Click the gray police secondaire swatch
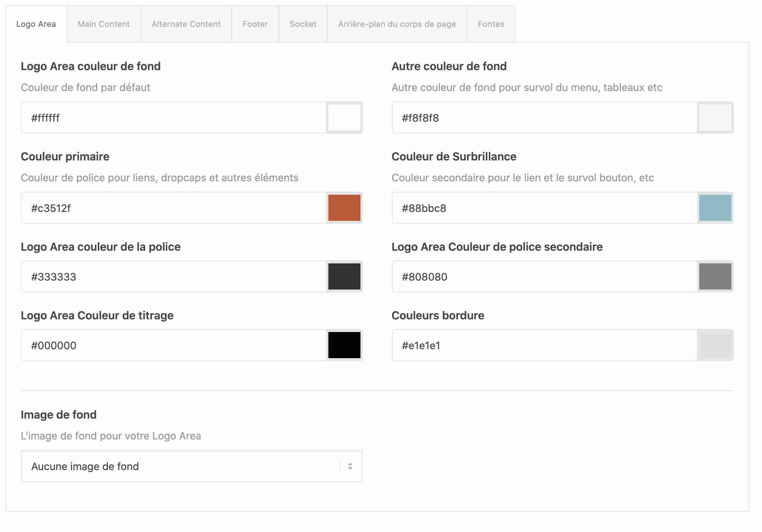This screenshot has width=762, height=532. (715, 276)
